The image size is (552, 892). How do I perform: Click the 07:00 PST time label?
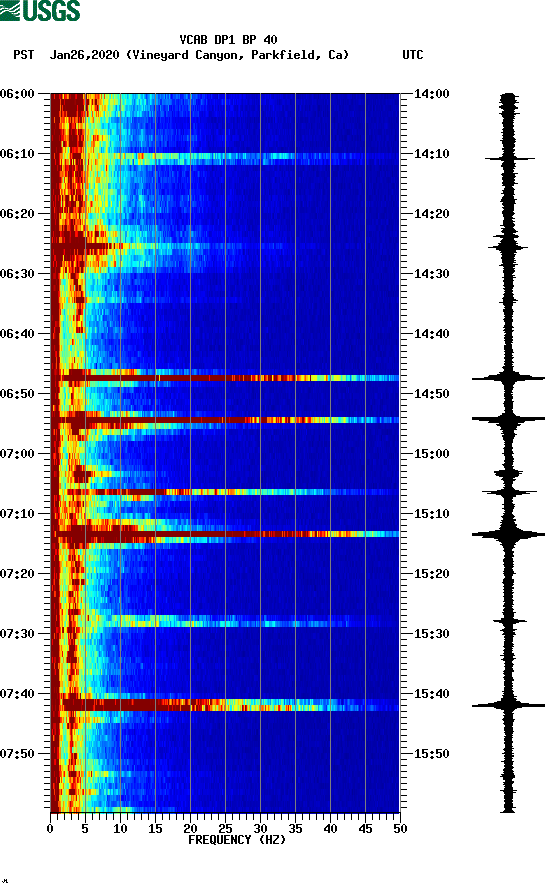point(18,454)
